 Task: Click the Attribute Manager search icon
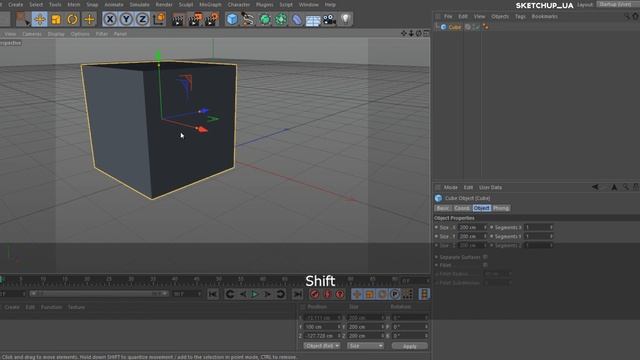click(626, 187)
